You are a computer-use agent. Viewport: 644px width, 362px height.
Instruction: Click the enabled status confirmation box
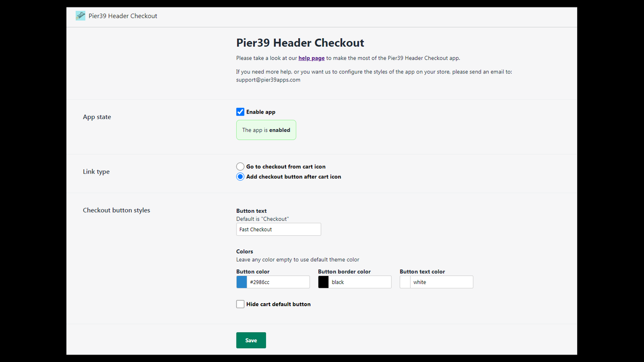point(266,130)
